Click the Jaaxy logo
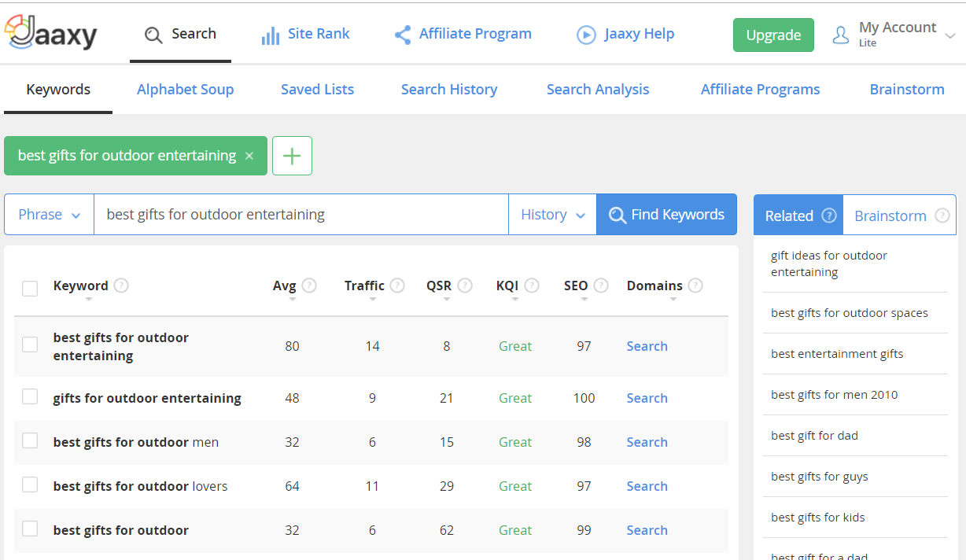 [x=52, y=33]
